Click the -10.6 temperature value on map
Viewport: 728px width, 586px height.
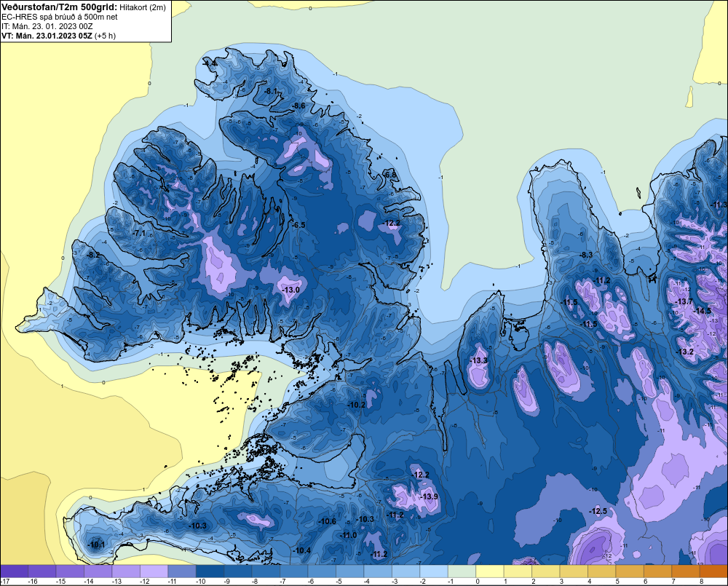(328, 521)
